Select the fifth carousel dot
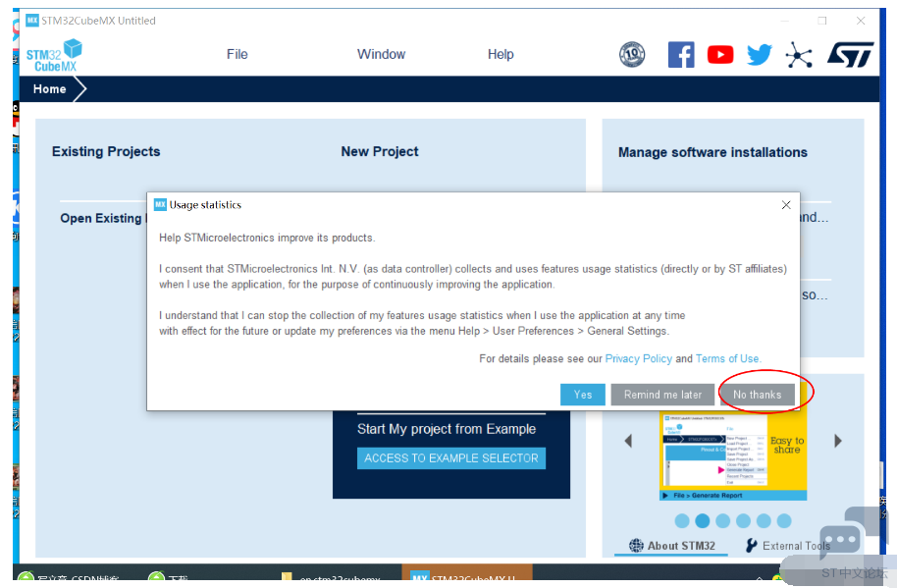 point(764,521)
